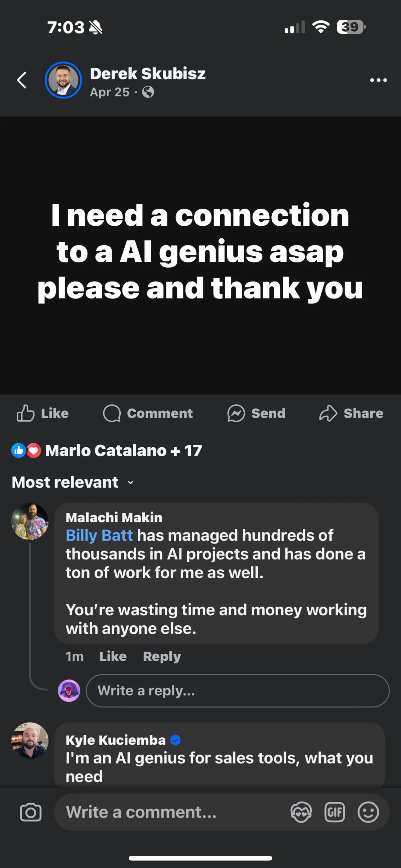Viewport: 401px width, 868px height.
Task: Tap the camera icon to attach photo
Action: tap(31, 812)
